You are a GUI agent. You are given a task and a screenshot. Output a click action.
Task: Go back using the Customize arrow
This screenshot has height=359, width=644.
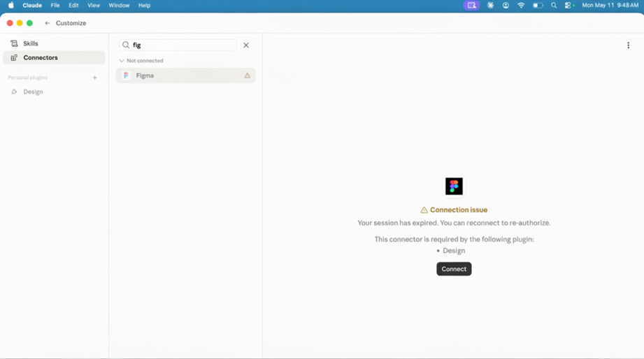[48, 23]
